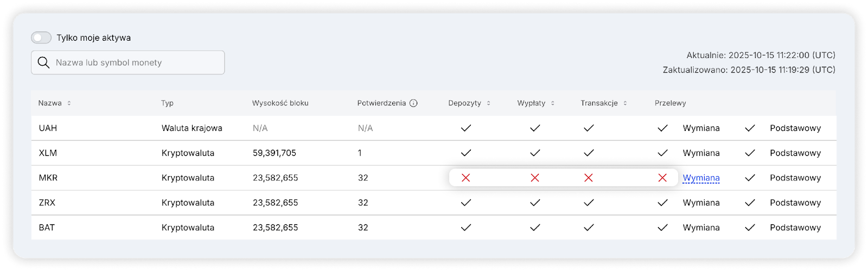
Task: Select the ZRX row name
Action: click(x=47, y=203)
